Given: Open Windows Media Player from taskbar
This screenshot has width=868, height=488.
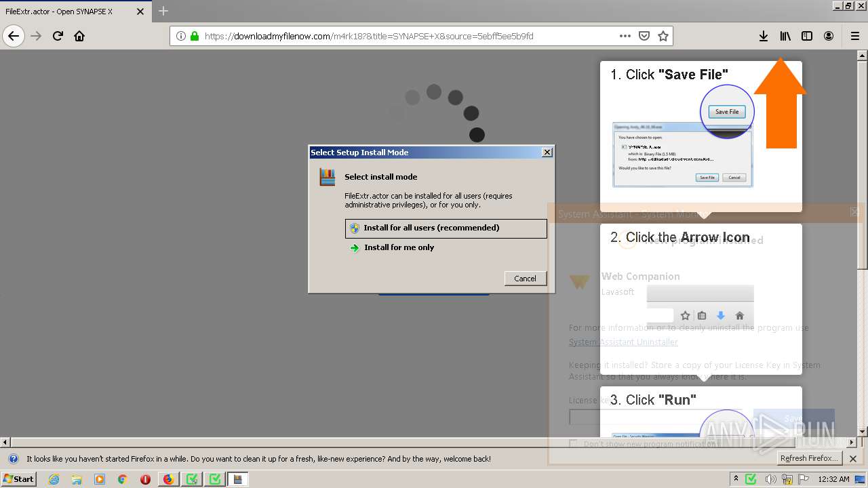Looking at the screenshot, I should tap(100, 479).
